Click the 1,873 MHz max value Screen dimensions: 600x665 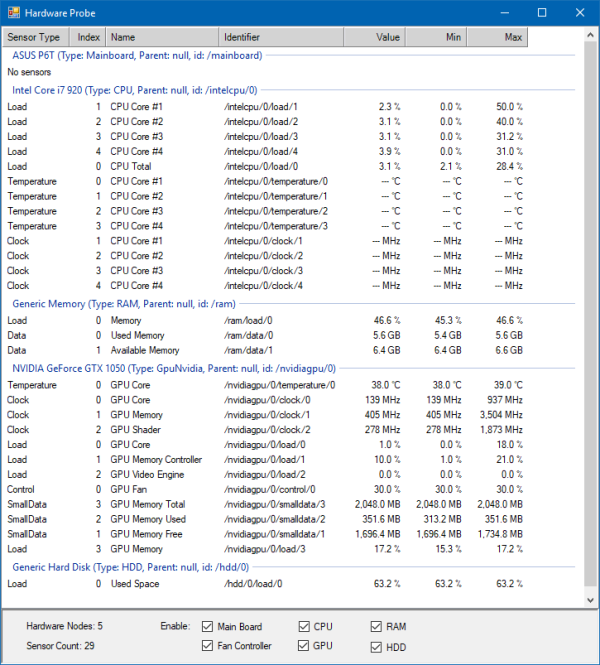(x=501, y=430)
